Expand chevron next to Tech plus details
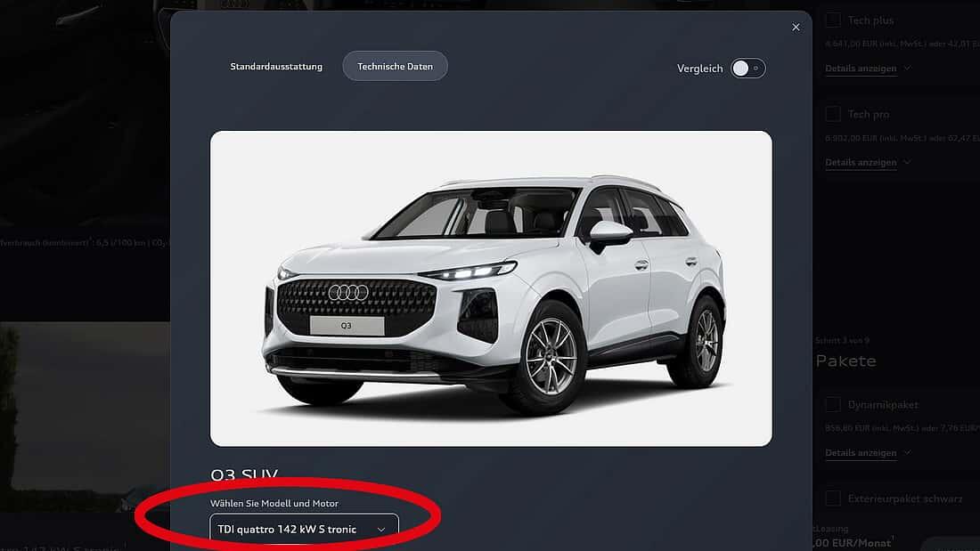The image size is (980, 551). 907,68
